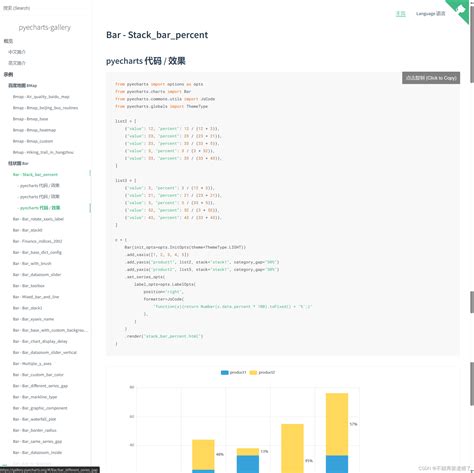Open the green home link in header
The image size is (474, 473).
click(x=400, y=14)
